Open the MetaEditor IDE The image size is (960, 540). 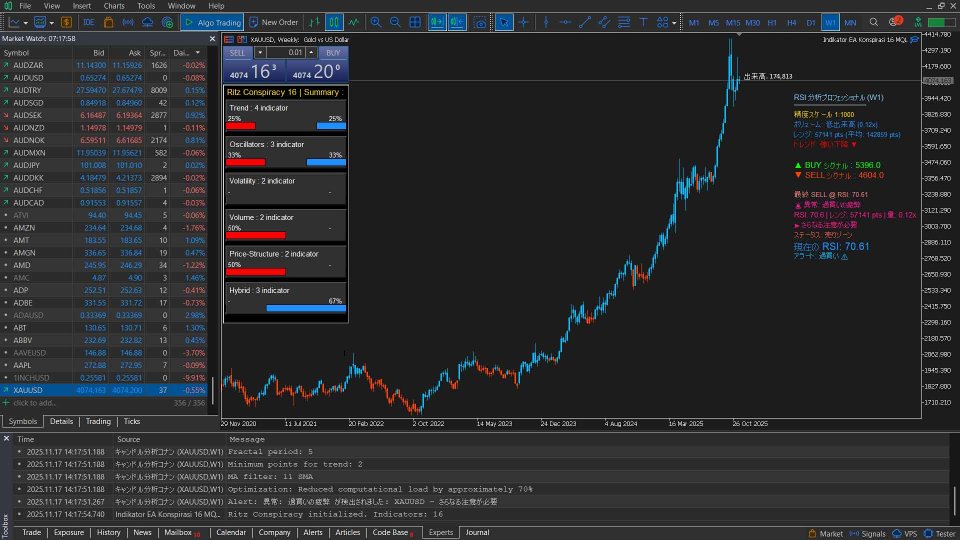[x=89, y=22]
